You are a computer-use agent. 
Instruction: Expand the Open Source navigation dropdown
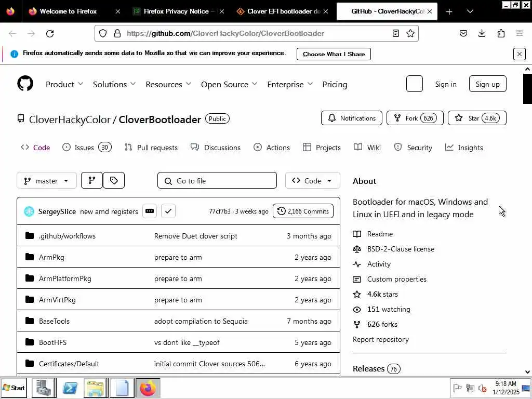tap(229, 85)
